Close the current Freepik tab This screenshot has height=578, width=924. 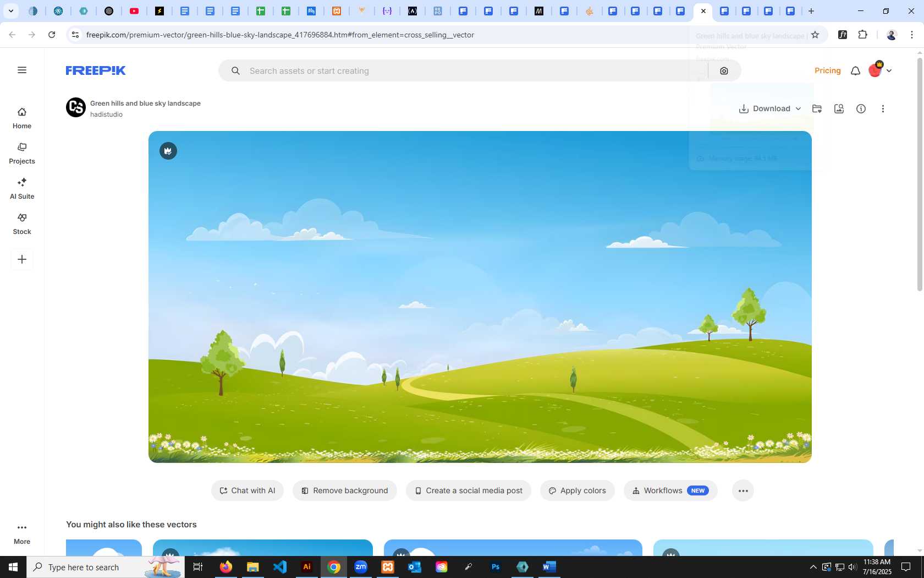pos(703,11)
